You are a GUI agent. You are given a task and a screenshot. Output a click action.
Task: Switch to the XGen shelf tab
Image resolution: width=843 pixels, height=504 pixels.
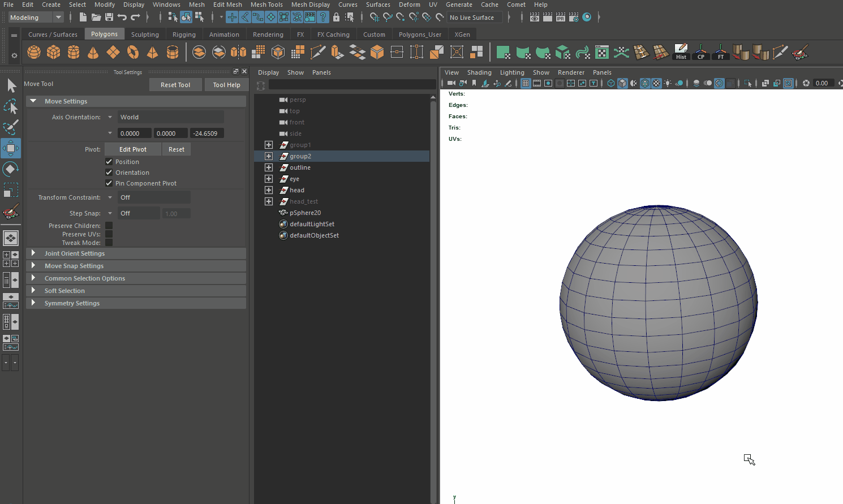pos(462,35)
